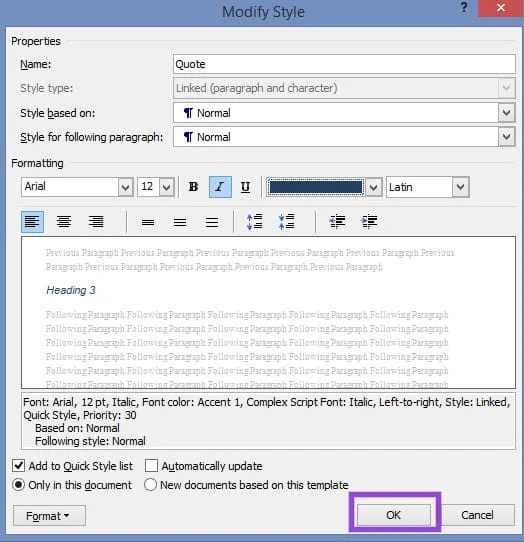Click the Following style: Normal description line

pyautogui.click(x=90, y=441)
